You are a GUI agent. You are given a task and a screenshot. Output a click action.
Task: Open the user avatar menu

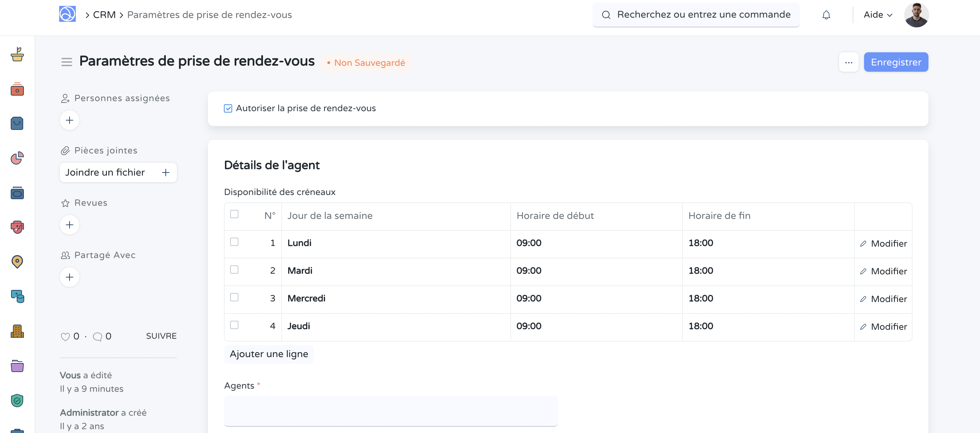916,15
